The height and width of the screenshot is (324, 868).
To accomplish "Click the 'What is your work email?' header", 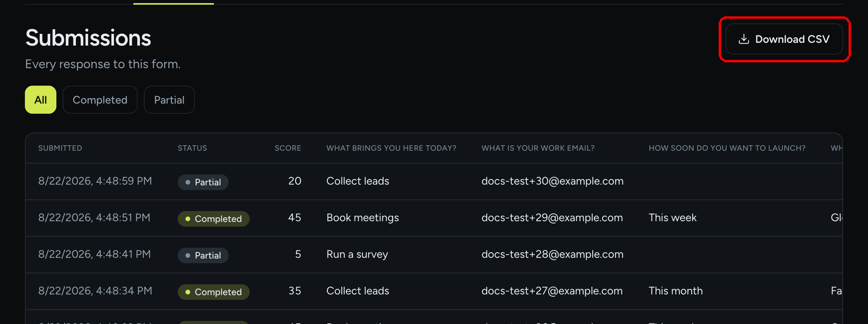I will tap(538, 148).
